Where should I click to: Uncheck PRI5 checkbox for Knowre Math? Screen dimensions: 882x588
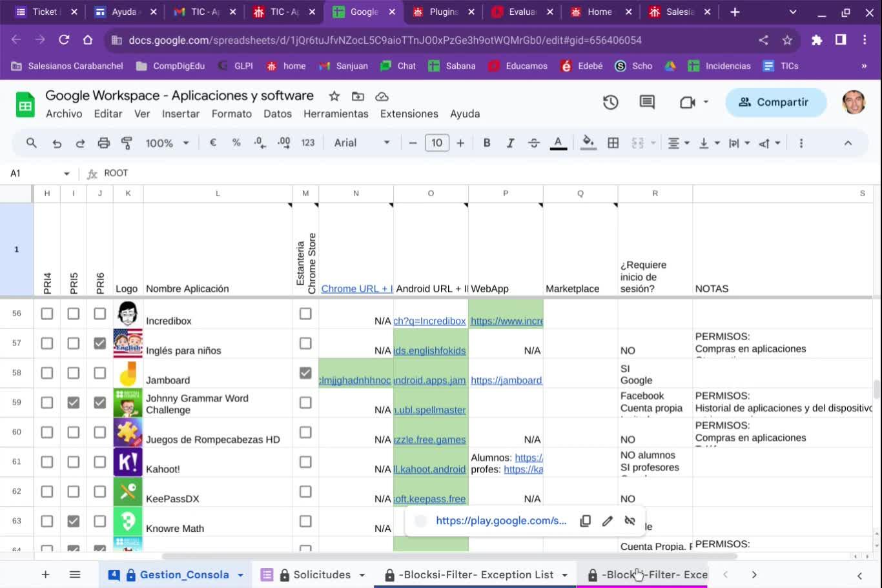tap(74, 521)
